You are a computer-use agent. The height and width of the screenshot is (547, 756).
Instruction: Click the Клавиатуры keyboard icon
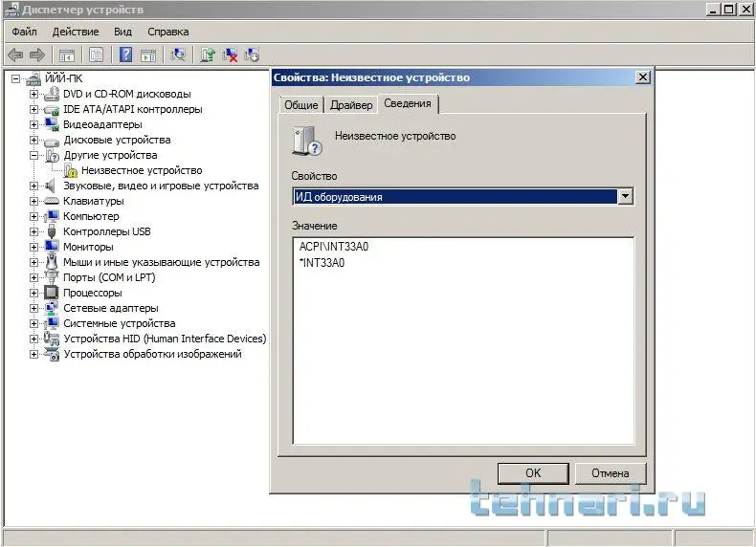[52, 201]
